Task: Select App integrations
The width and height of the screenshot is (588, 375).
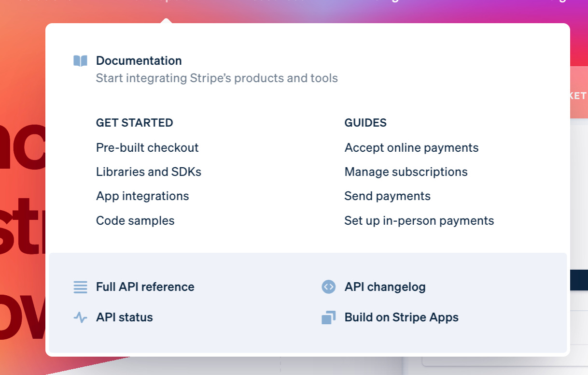Action: tap(142, 196)
